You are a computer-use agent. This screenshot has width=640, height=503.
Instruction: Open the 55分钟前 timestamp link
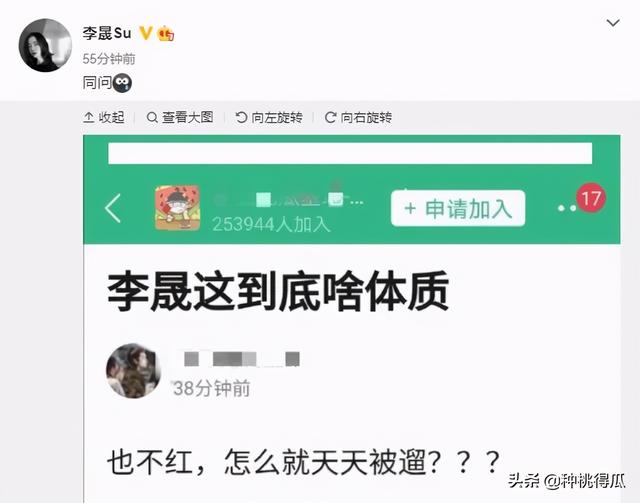tap(109, 59)
